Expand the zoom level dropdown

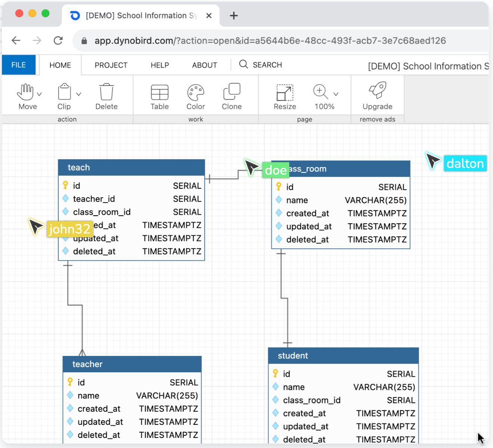[x=336, y=94]
